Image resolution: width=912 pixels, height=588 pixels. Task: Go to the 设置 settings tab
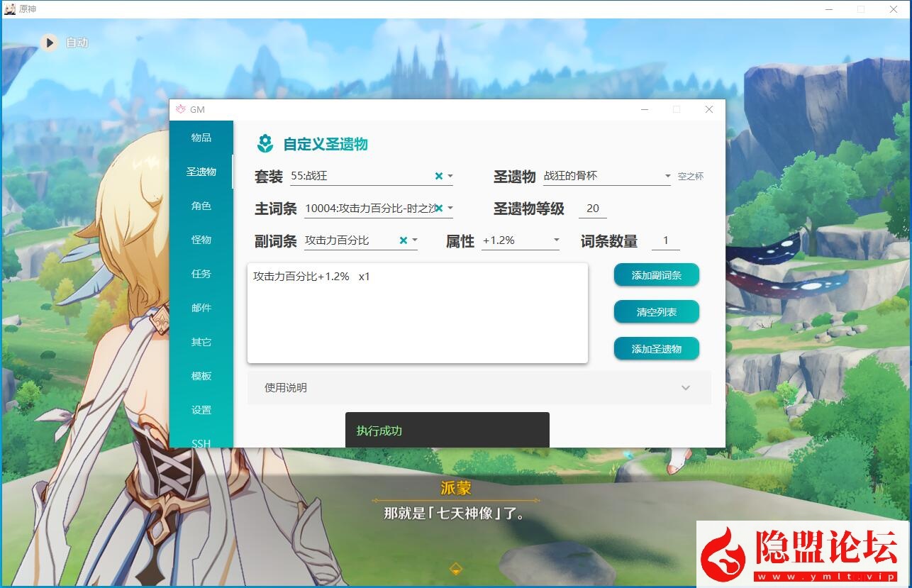point(201,410)
